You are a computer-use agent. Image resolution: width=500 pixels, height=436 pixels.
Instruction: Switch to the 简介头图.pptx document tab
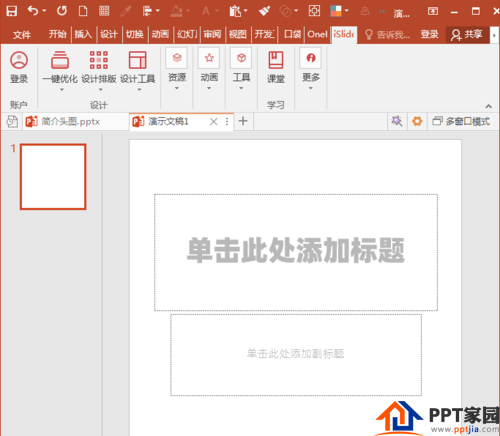(x=71, y=121)
